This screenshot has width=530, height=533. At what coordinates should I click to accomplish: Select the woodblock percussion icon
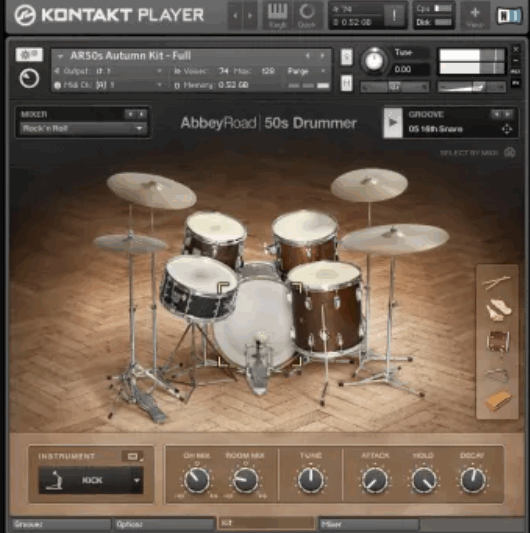click(497, 401)
